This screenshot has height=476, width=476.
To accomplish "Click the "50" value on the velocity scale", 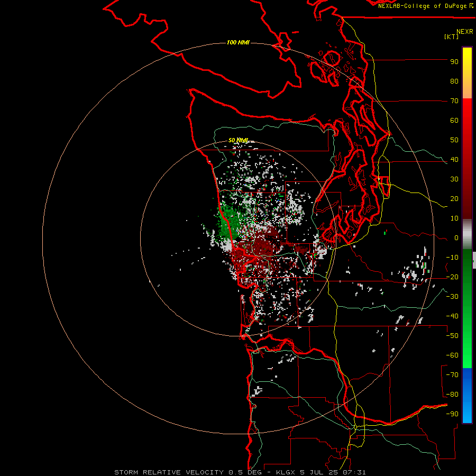I will (x=454, y=140).
